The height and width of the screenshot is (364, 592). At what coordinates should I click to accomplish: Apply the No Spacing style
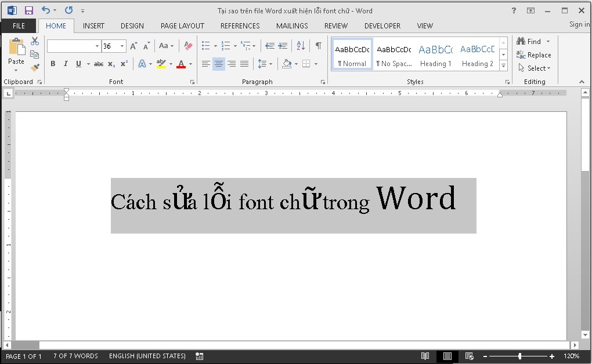394,54
